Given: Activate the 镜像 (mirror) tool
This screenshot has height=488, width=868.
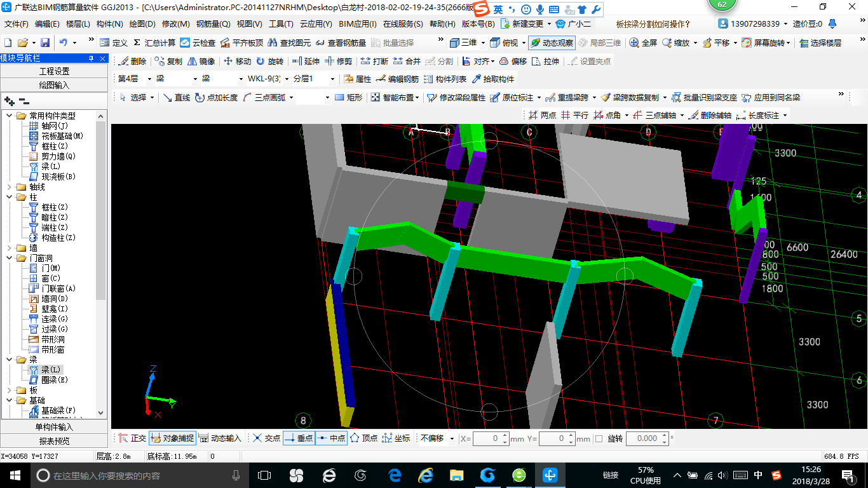Looking at the screenshot, I should coord(201,62).
